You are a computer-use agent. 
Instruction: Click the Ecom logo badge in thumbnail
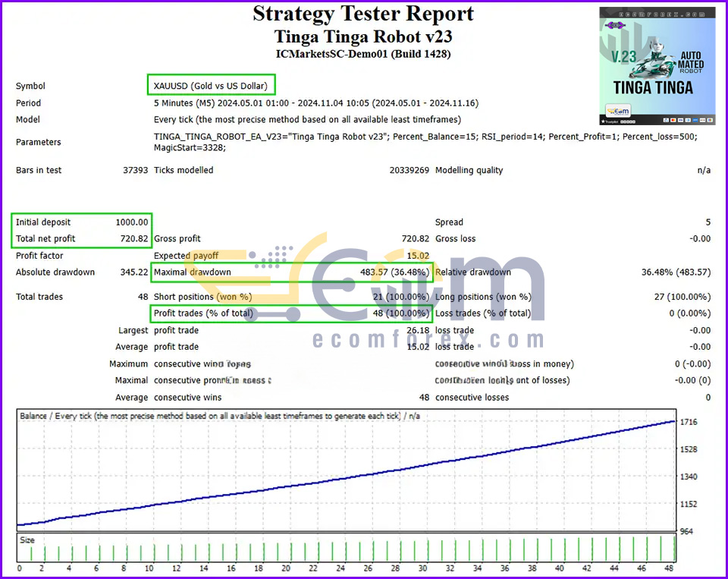pyautogui.click(x=618, y=111)
